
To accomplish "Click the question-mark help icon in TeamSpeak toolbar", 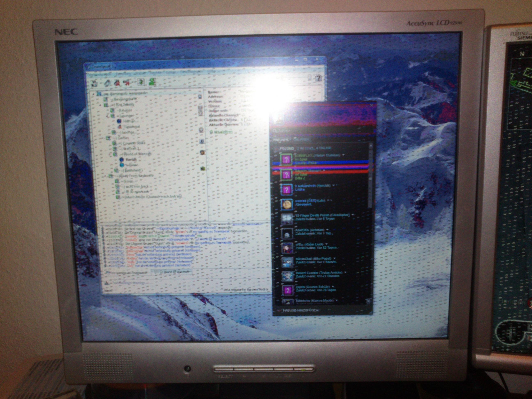I will coord(319,78).
